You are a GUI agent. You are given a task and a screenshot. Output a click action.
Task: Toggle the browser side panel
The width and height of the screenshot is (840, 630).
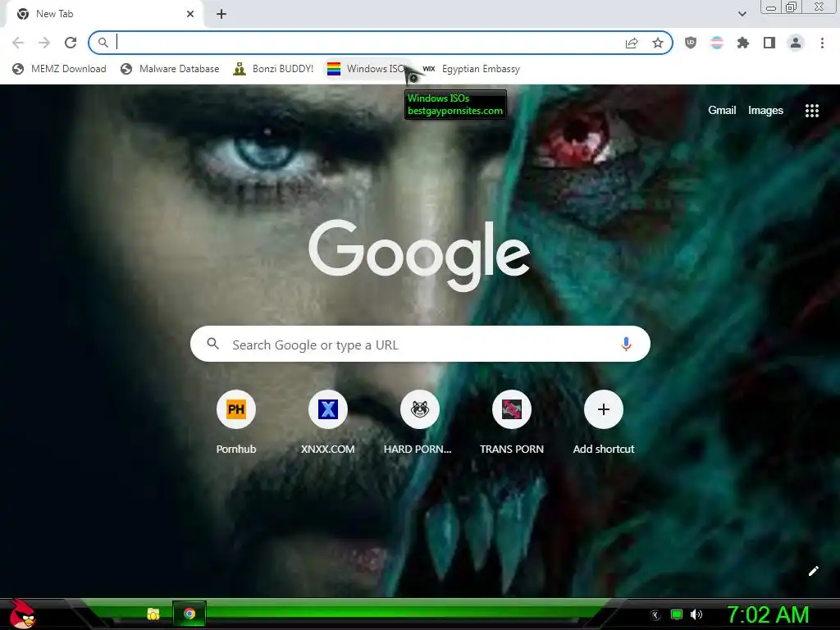769,43
